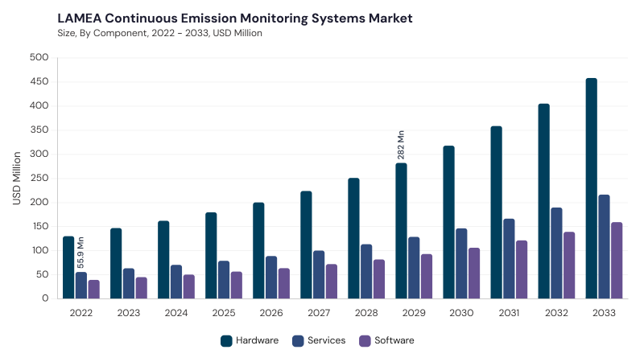Click the 55.9 Mn data label

coord(80,253)
